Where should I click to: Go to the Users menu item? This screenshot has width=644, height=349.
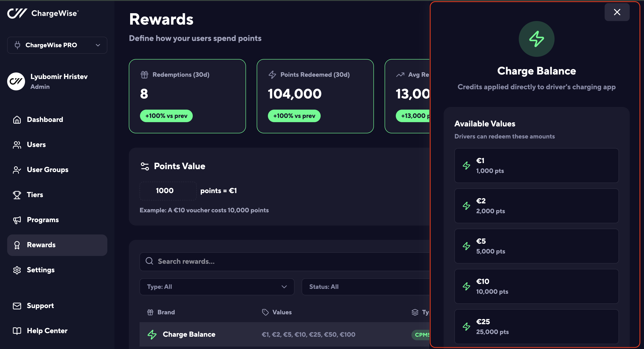pyautogui.click(x=36, y=145)
